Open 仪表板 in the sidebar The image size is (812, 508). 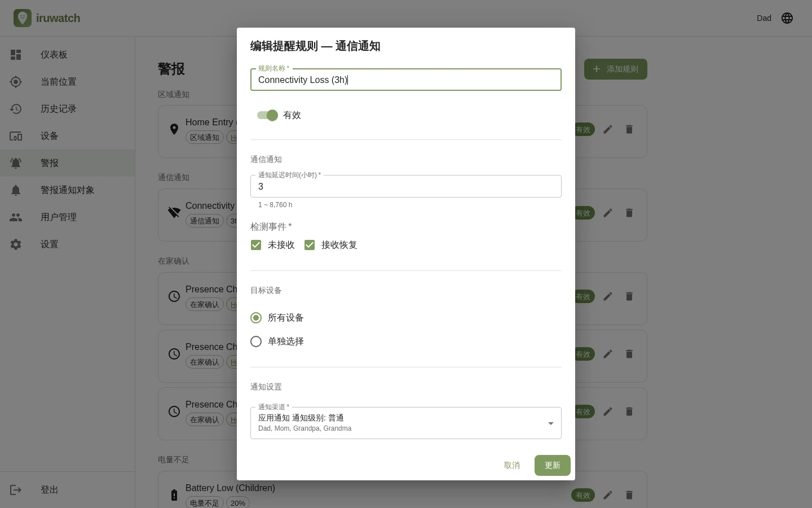click(68, 55)
